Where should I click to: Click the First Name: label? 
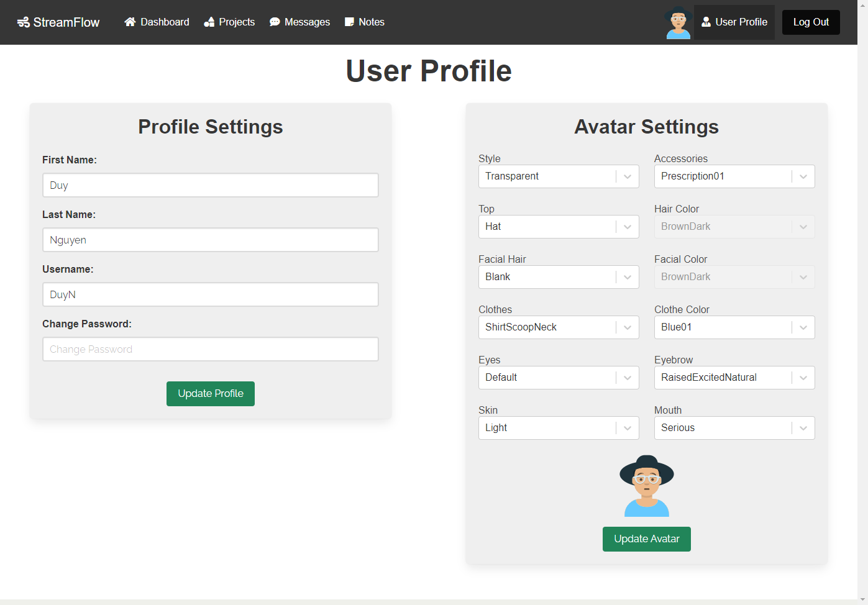click(70, 160)
